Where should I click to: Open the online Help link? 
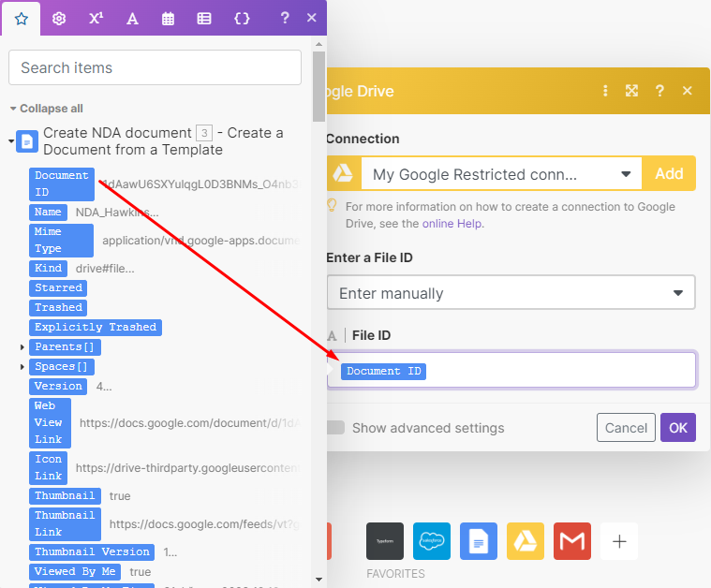(452, 224)
